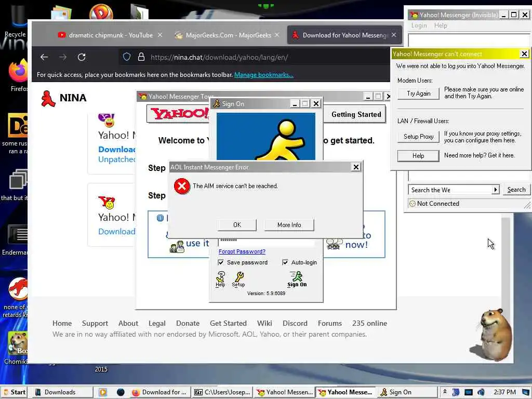This screenshot has width=532, height=399.
Task: Click the media player taskbar icon
Action: [102, 392]
